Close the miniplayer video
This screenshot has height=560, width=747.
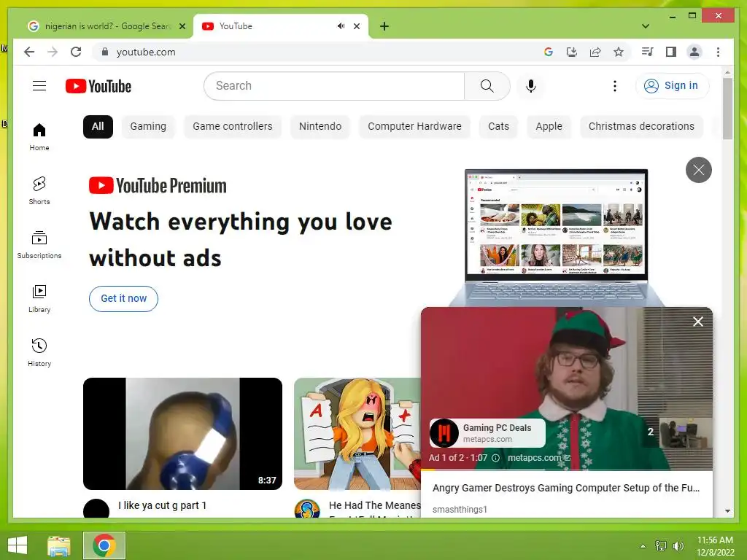click(698, 322)
